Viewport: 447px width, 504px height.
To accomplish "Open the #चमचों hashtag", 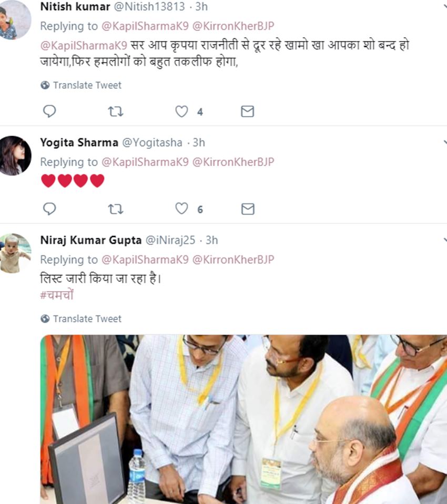I will tap(57, 295).
